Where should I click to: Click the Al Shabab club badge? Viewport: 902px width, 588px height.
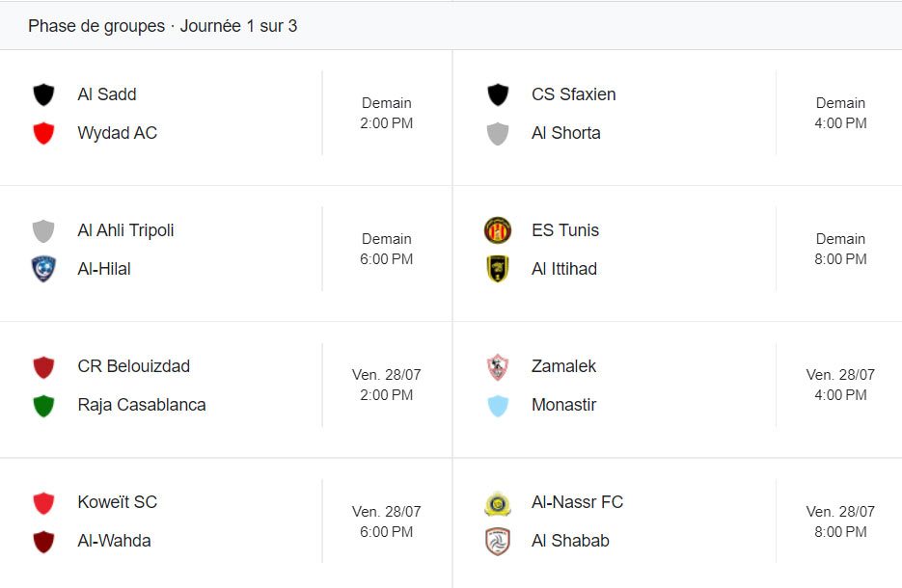(498, 541)
